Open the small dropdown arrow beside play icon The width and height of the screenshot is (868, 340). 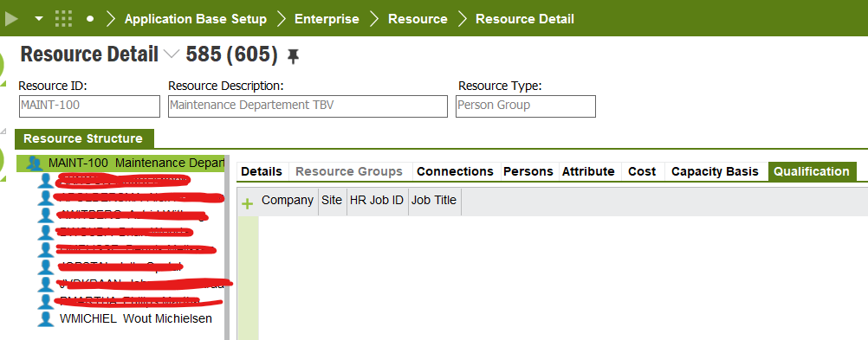(x=39, y=19)
